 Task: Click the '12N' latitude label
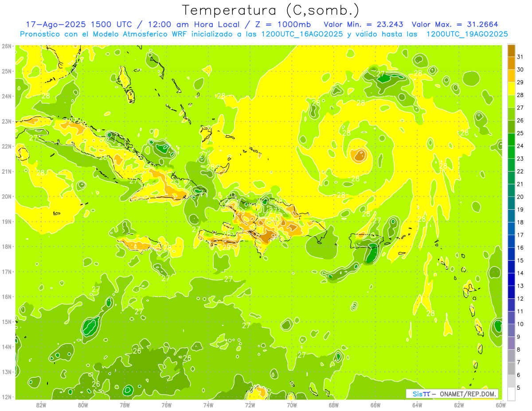(x=7, y=397)
